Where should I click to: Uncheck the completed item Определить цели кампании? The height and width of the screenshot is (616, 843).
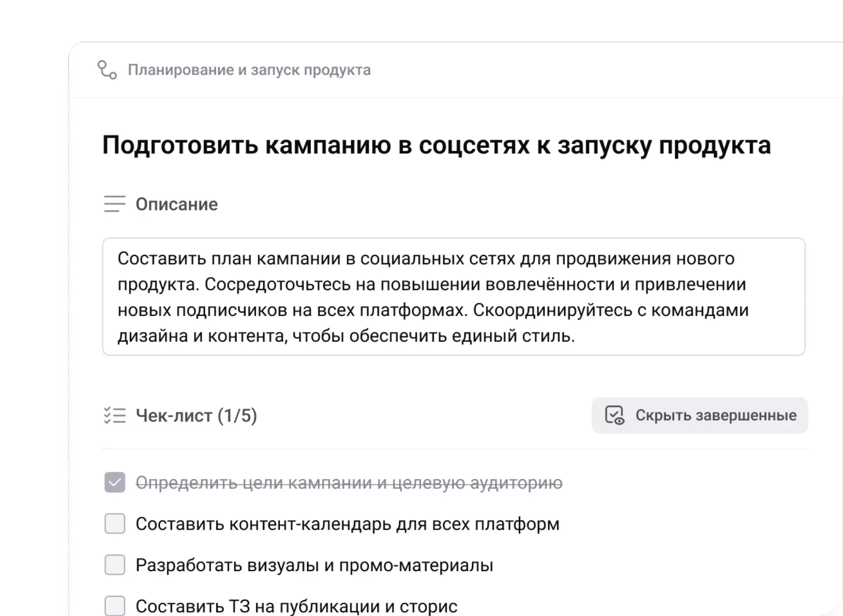coord(114,483)
